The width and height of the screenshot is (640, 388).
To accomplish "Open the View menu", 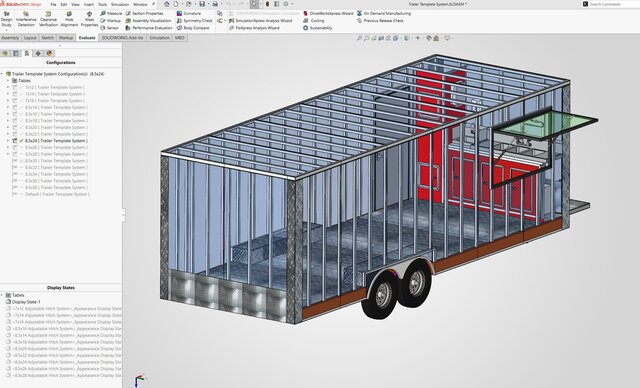I will pyautogui.click(x=76, y=4).
